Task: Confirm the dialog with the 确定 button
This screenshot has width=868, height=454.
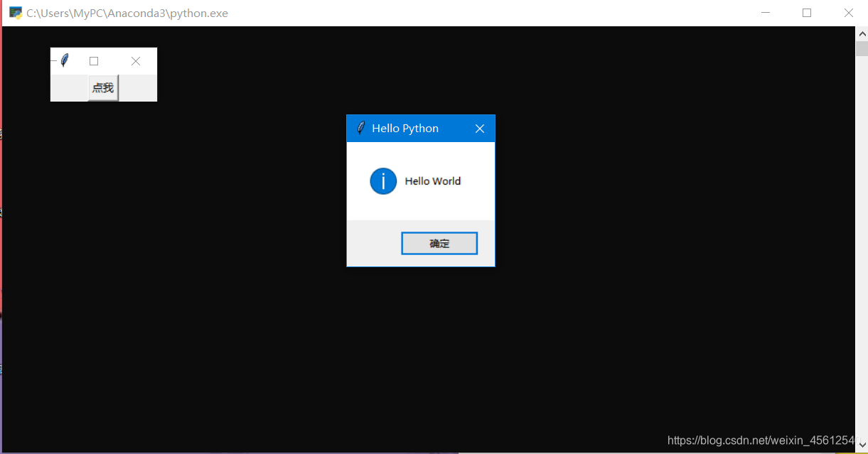Action: 439,243
